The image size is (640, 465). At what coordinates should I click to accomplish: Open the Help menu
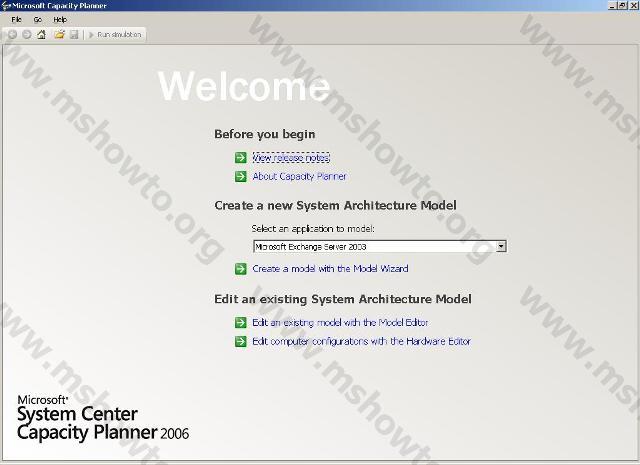(60, 20)
